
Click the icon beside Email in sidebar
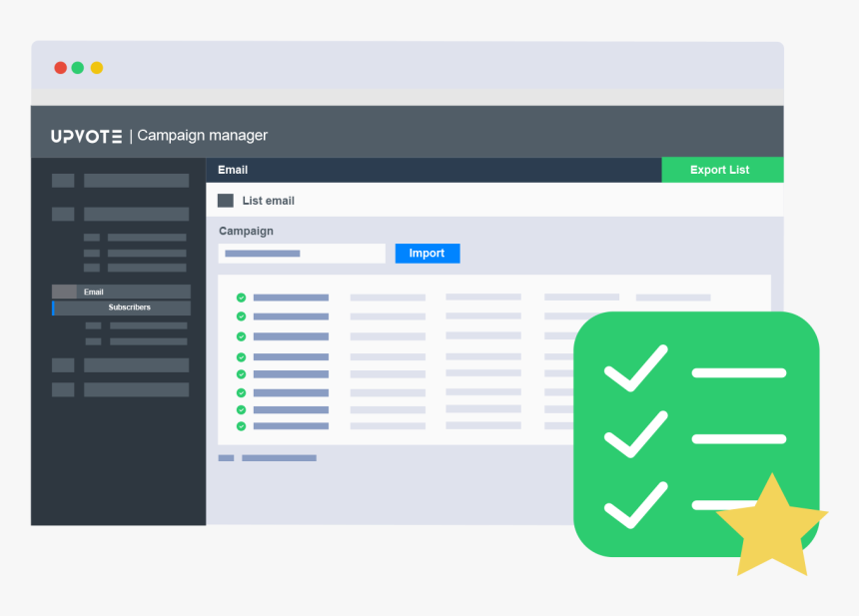pyautogui.click(x=64, y=292)
